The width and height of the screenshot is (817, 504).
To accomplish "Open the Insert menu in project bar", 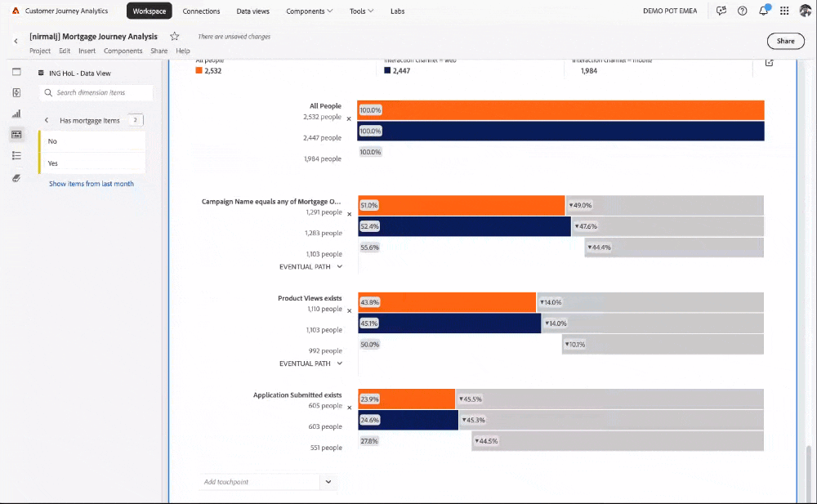I will coord(87,51).
